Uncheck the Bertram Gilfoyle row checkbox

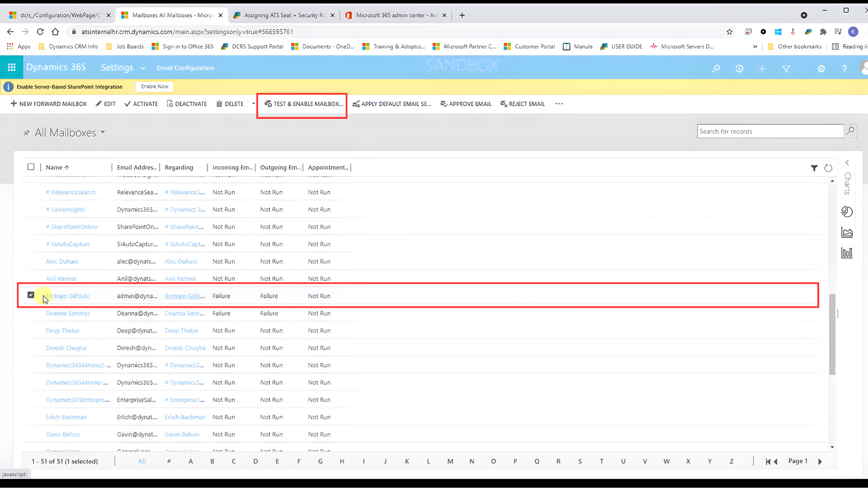pos(31,295)
